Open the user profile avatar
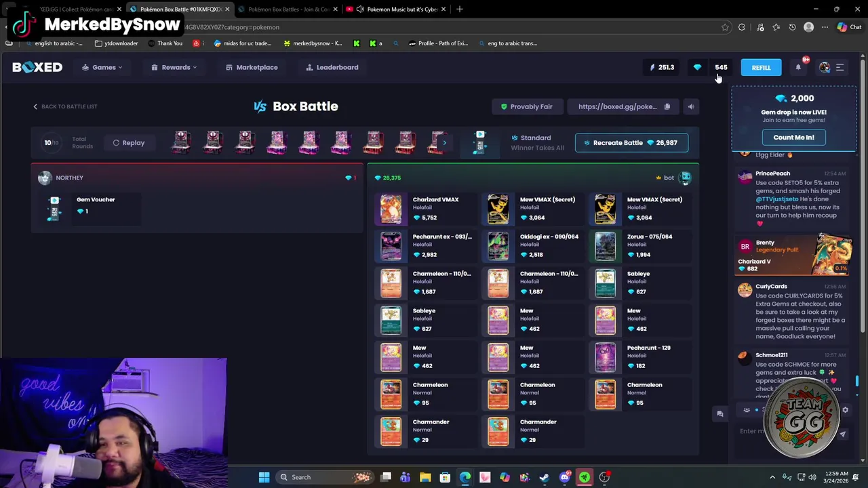 point(825,67)
